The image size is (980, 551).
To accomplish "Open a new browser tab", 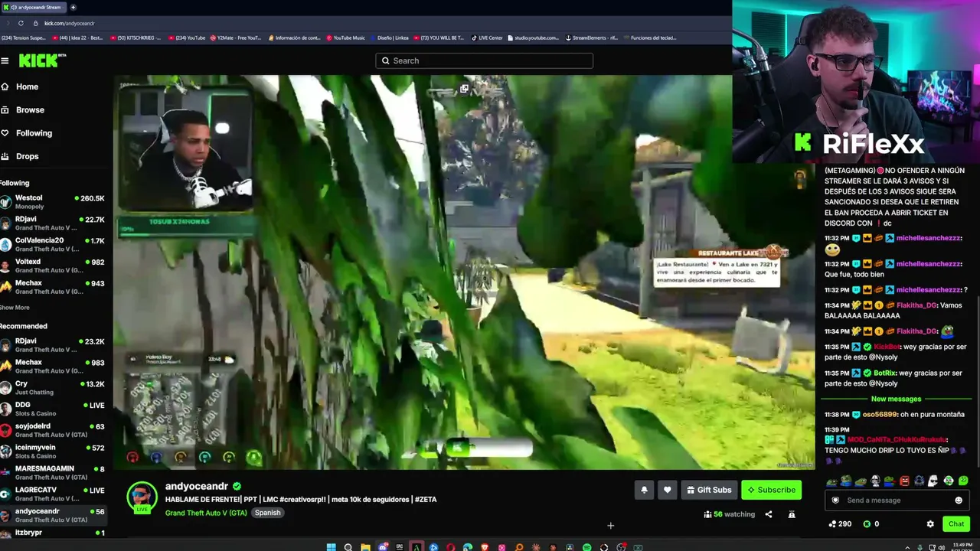I will pyautogui.click(x=73, y=7).
